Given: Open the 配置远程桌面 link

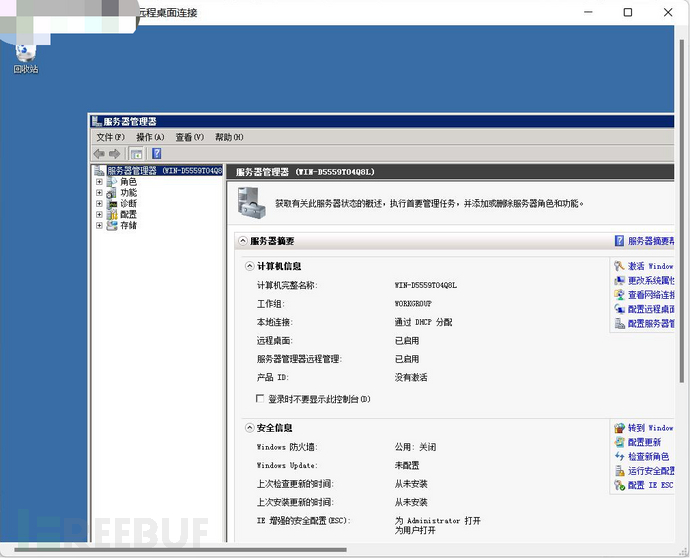Looking at the screenshot, I should pyautogui.click(x=651, y=309).
